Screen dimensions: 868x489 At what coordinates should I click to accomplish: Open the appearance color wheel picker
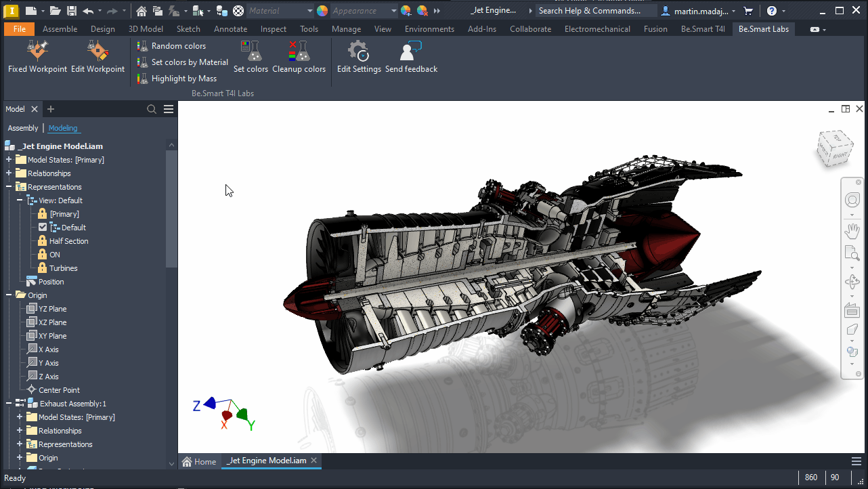point(322,11)
